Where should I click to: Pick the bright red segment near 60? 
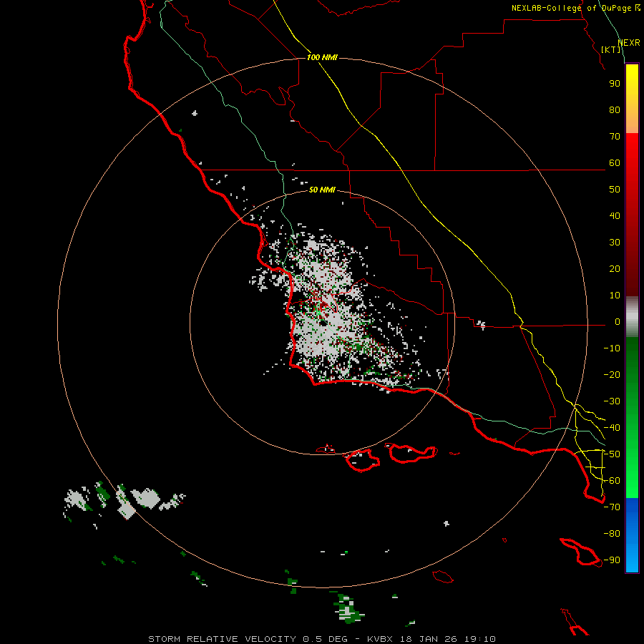click(x=632, y=156)
